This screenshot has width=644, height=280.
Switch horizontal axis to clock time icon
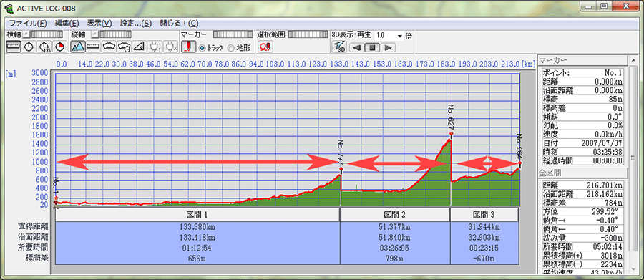(29, 47)
